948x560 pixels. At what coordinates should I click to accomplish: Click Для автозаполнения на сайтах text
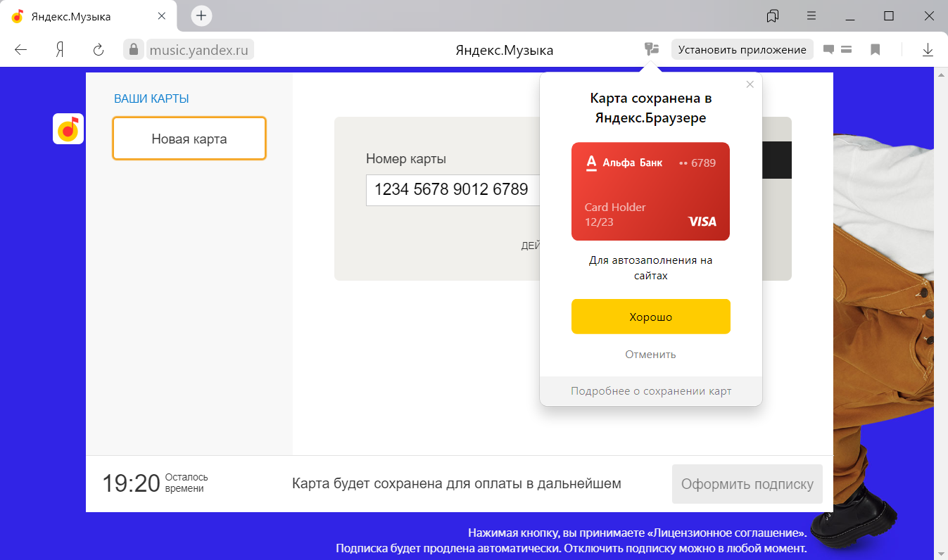click(x=650, y=268)
